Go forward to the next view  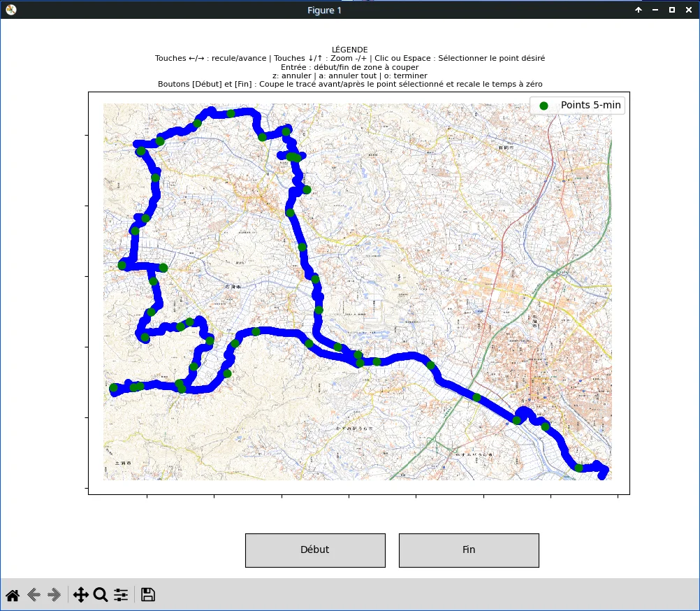[x=54, y=595]
